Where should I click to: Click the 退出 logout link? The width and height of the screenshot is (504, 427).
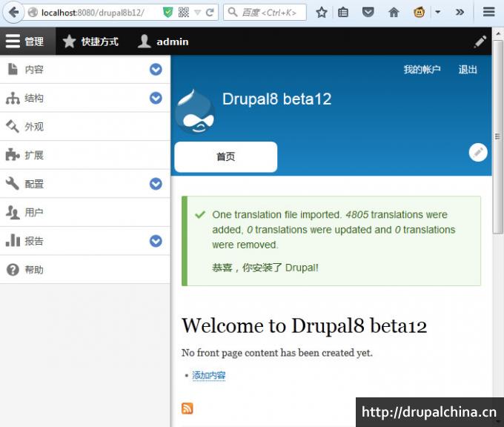pos(468,70)
